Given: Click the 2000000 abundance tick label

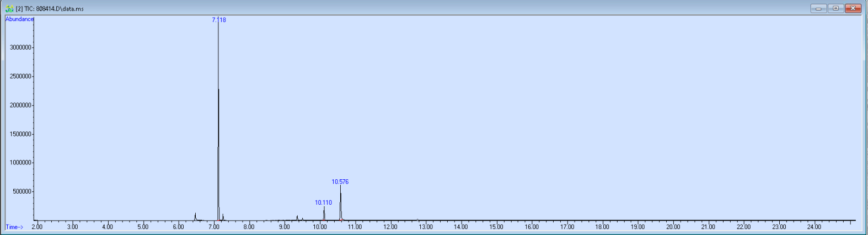Looking at the screenshot, I should [20, 105].
